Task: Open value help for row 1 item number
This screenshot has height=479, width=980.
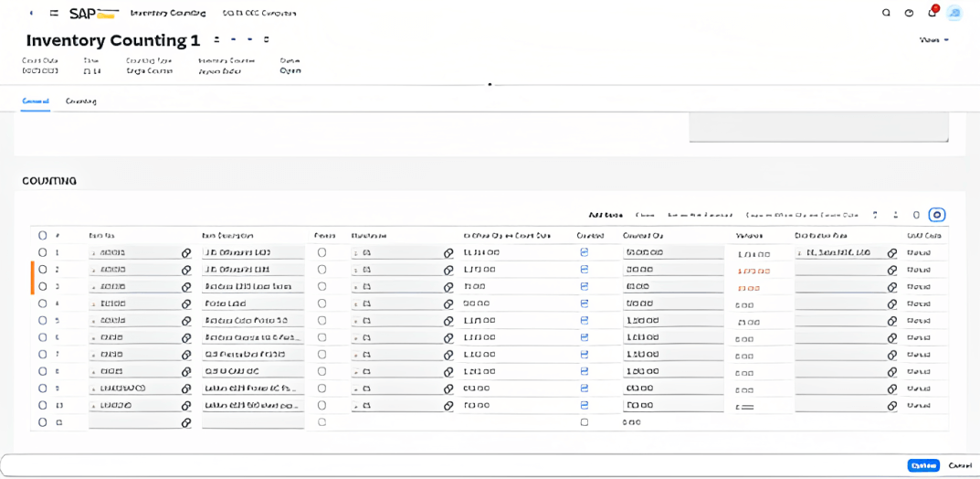Action: coord(185,252)
